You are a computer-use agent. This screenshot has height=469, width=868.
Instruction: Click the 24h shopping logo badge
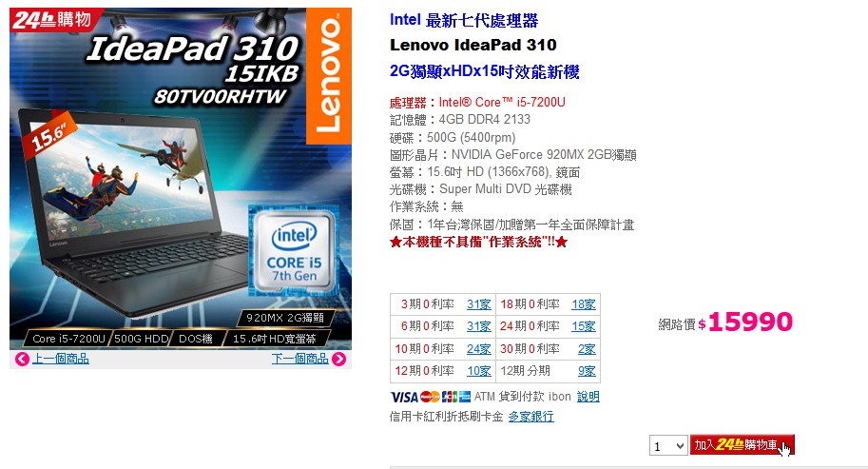click(53, 19)
